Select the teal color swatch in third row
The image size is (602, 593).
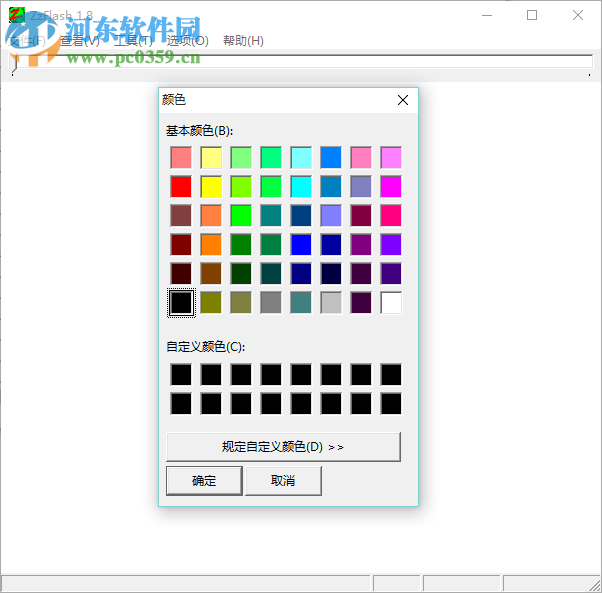[x=271, y=215]
